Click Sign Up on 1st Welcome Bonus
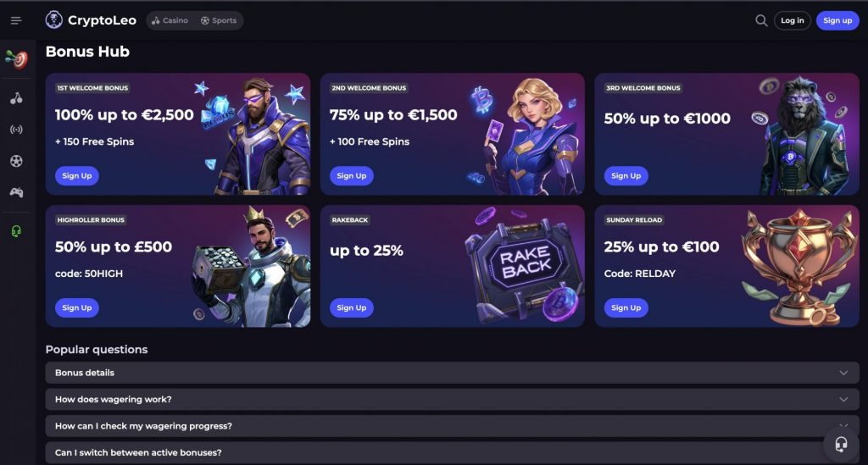 tap(77, 176)
